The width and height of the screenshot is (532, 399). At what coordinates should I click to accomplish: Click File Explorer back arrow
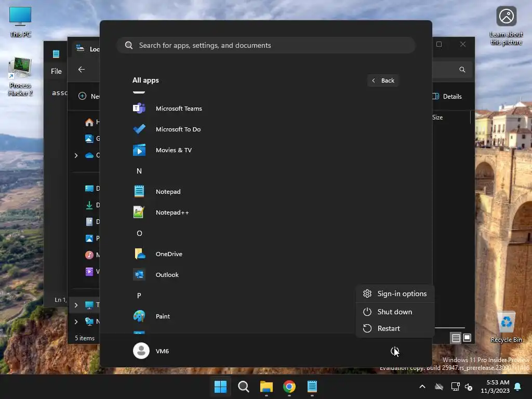(x=82, y=70)
